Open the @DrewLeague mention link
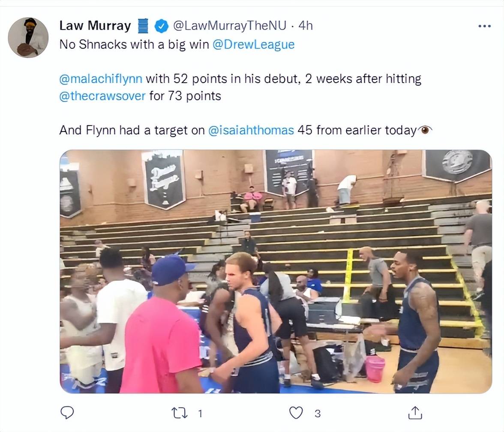The height and width of the screenshot is (432, 504). click(253, 45)
